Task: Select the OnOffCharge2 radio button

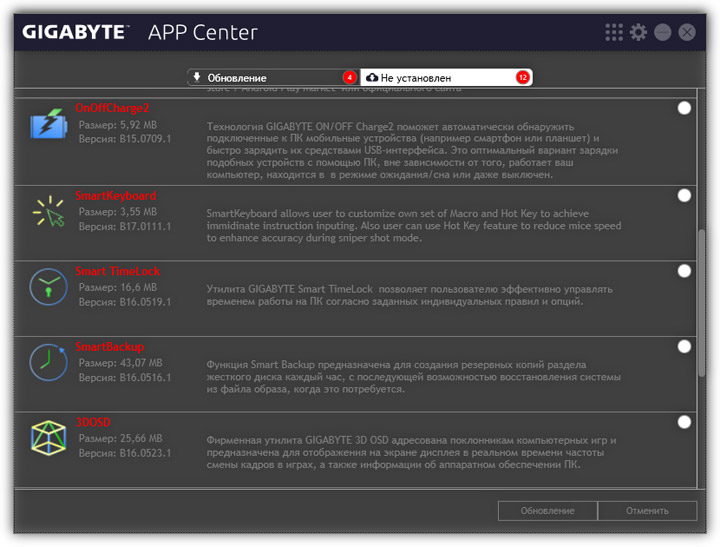Action: pyautogui.click(x=684, y=108)
